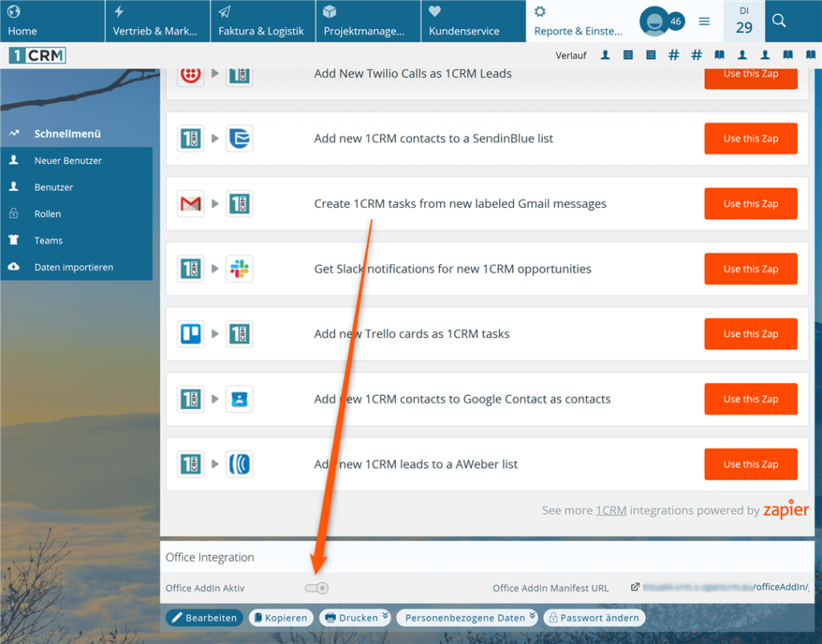The image size is (822, 644).
Task: Click the SendinBlue app icon
Action: [x=239, y=138]
